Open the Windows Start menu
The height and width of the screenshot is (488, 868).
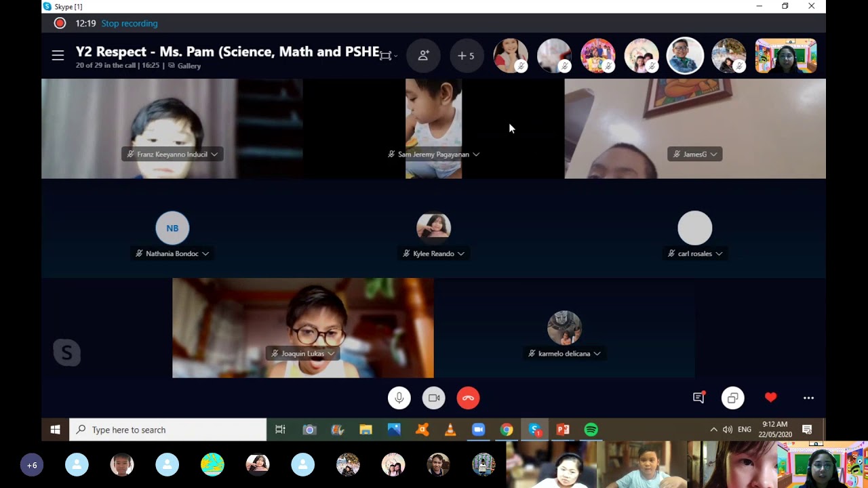56,430
